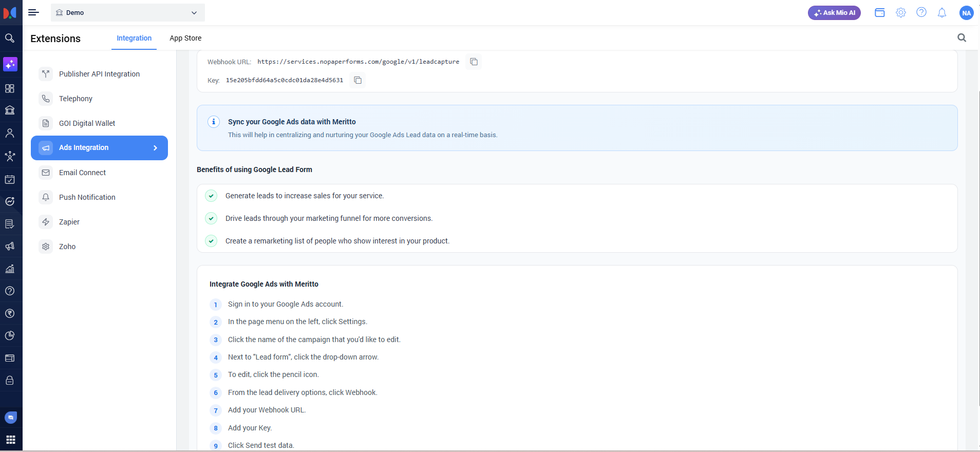
Task: Open the rupee payments icon in sidebar
Action: pos(10,313)
